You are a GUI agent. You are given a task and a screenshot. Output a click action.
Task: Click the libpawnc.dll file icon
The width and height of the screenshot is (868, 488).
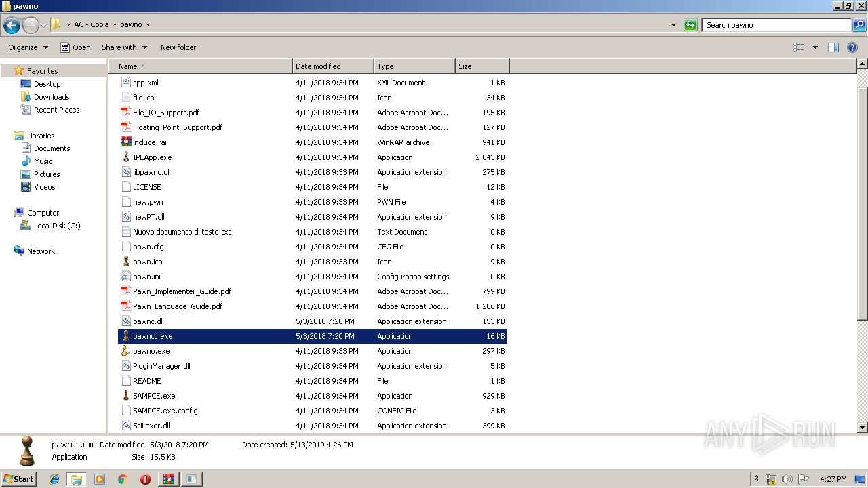(125, 172)
